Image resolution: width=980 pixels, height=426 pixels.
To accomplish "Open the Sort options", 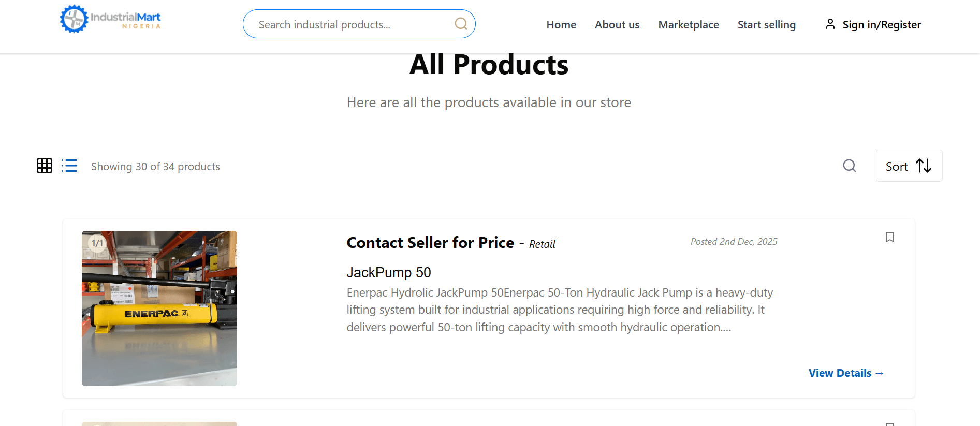I will click(909, 166).
